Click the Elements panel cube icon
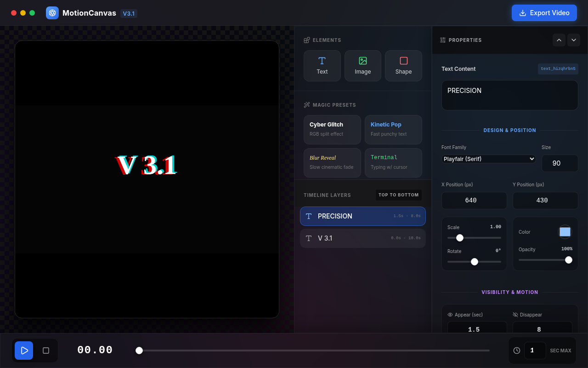 [x=306, y=40]
